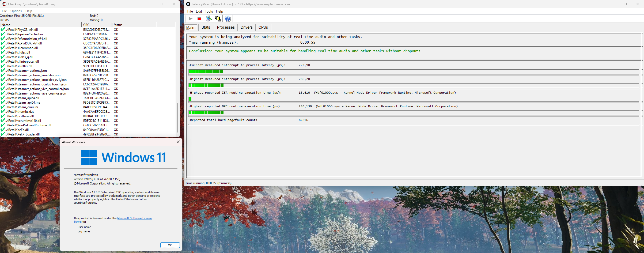Click the highest ISR execution time bar

point(190,99)
